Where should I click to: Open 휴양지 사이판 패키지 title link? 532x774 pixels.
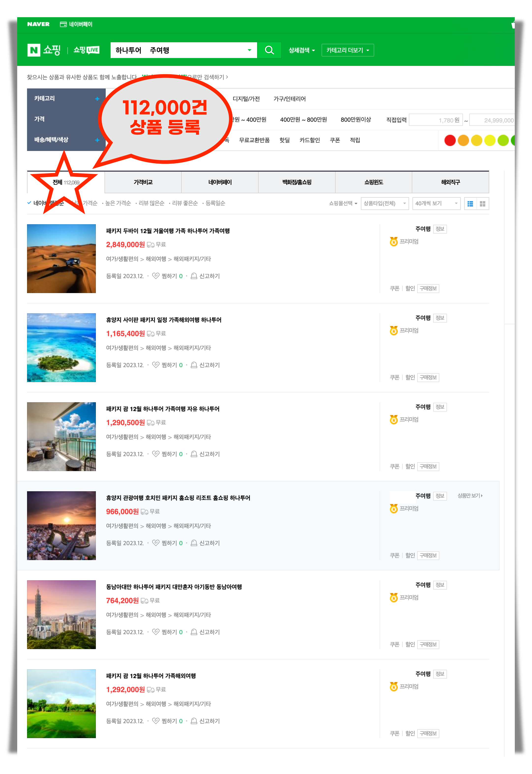coord(164,320)
